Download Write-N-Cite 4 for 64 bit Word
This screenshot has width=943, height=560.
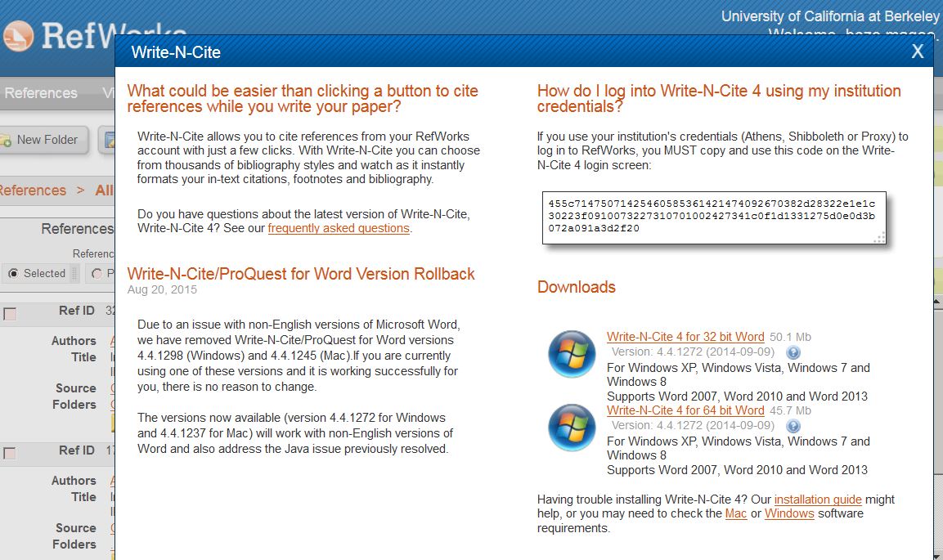tap(685, 410)
